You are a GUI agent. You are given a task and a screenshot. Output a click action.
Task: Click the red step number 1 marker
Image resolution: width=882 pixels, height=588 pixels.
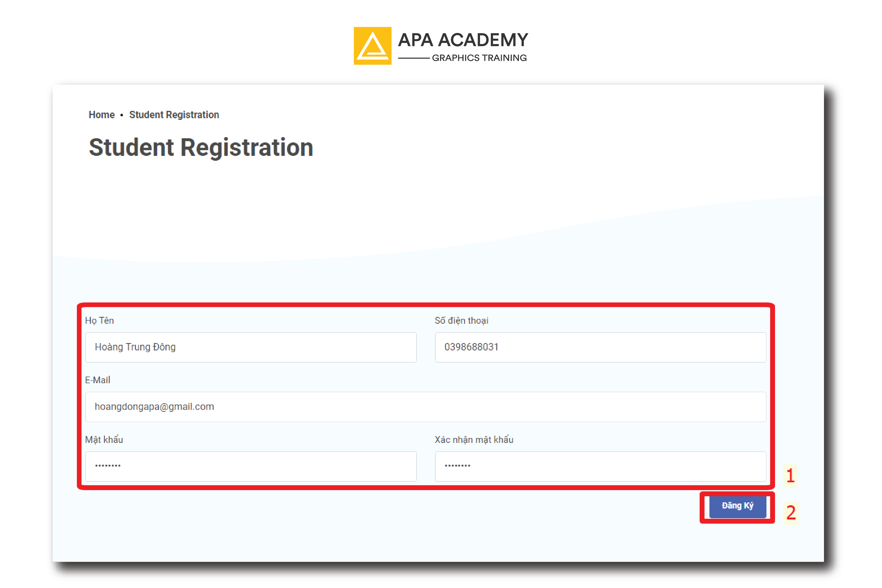[x=790, y=475]
